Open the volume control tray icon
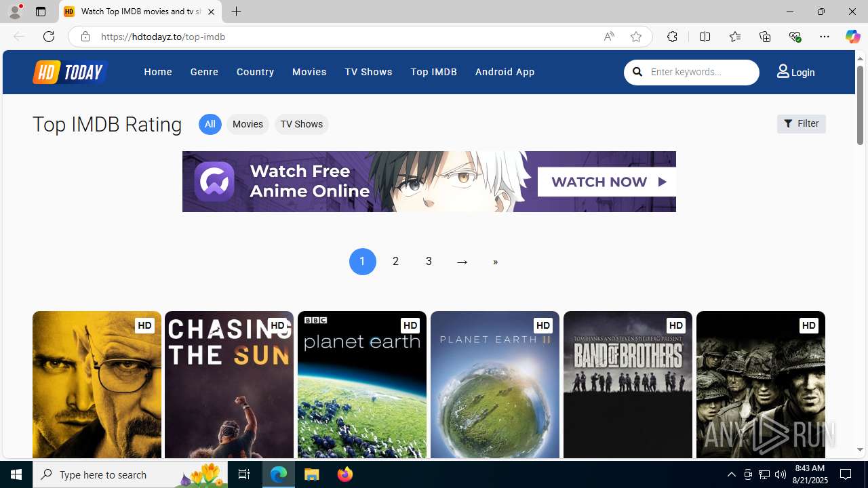This screenshot has height=488, width=868. click(781, 474)
